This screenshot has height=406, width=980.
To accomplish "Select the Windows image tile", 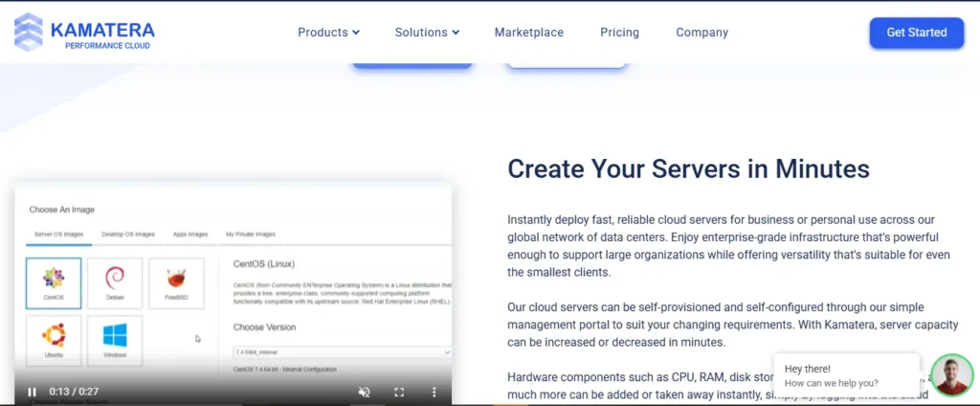I will (x=115, y=341).
